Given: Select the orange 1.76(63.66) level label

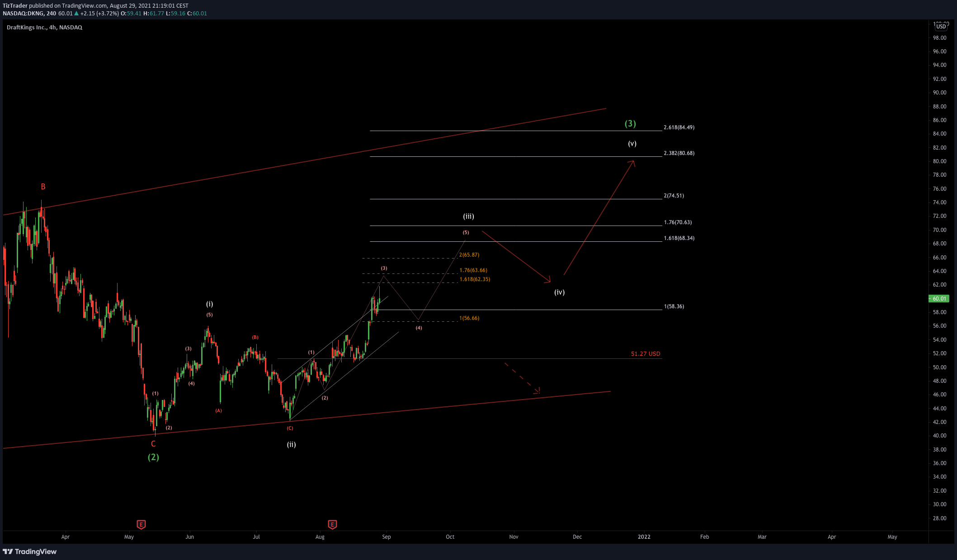Looking at the screenshot, I should 473,270.
